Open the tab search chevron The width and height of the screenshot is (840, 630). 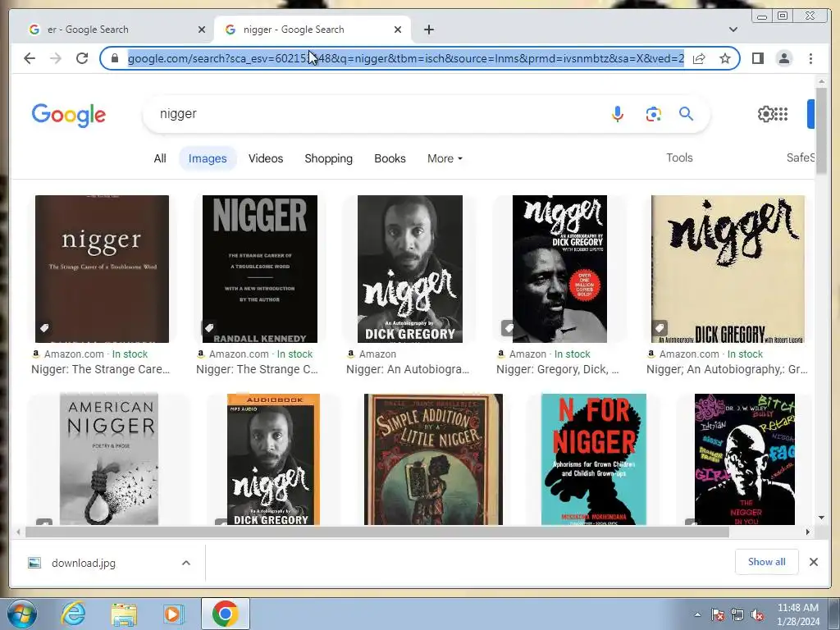733,30
